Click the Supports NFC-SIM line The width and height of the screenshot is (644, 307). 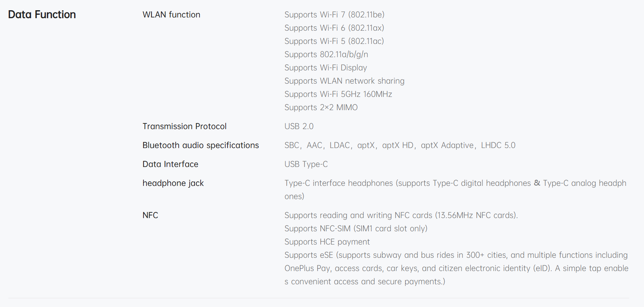[356, 229]
